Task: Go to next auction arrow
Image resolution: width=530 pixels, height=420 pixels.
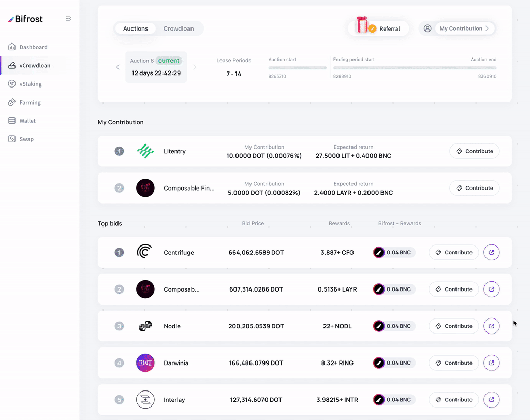Action: 195,67
